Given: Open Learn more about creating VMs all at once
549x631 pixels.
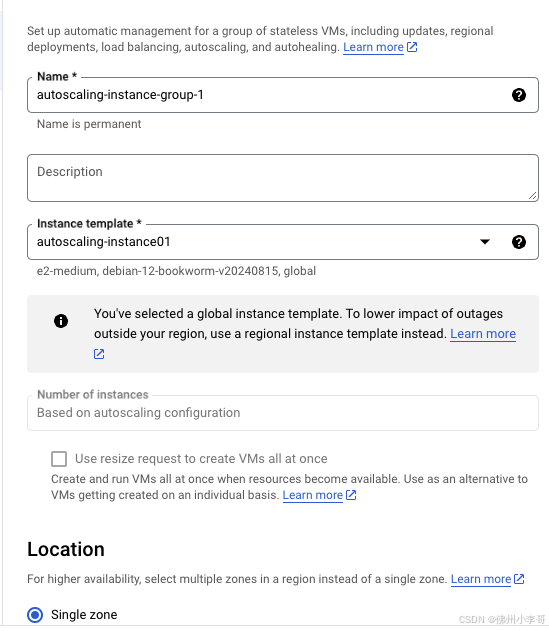Looking at the screenshot, I should tap(312, 495).
